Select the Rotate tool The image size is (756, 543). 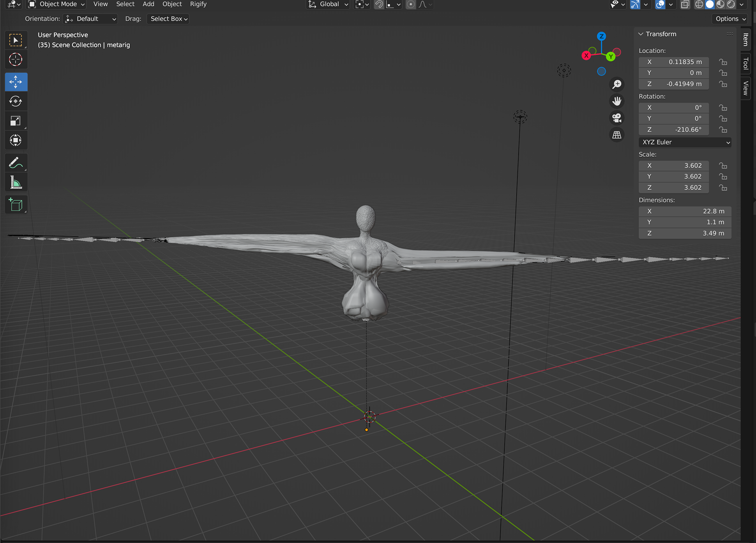pos(16,101)
